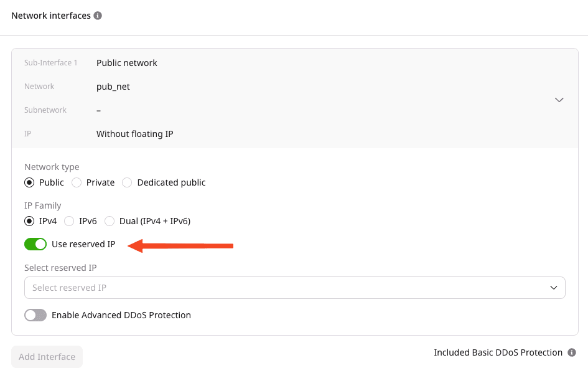Viewport: 588px width, 378px height.
Task: Turn off the Use reserved IP toggle
Action: click(x=35, y=244)
